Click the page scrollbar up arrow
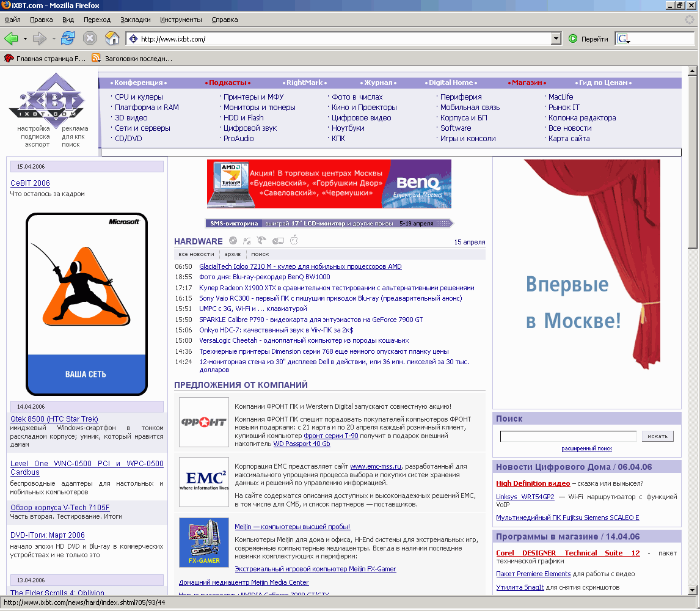Screen dimensions: 700x611 point(693,70)
